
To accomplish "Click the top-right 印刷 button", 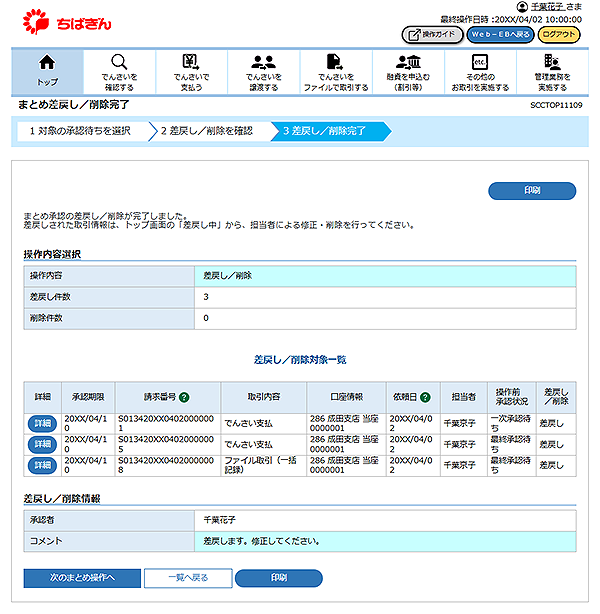I will click(x=532, y=190).
